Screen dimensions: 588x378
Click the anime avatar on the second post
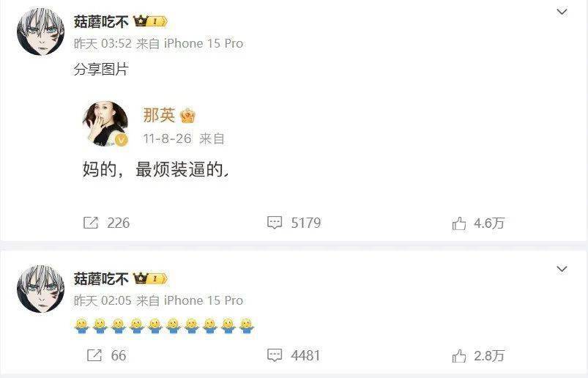click(40, 289)
